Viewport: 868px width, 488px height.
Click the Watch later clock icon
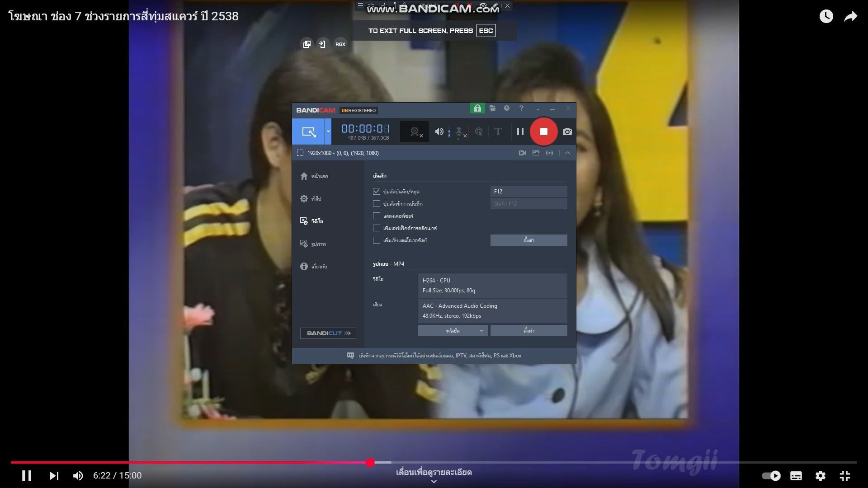826,16
